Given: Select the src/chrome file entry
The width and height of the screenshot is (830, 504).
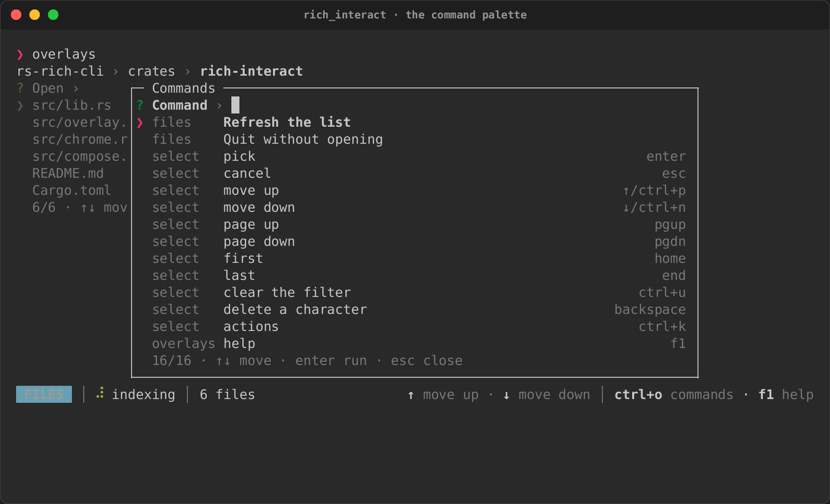Looking at the screenshot, I should click(x=79, y=139).
